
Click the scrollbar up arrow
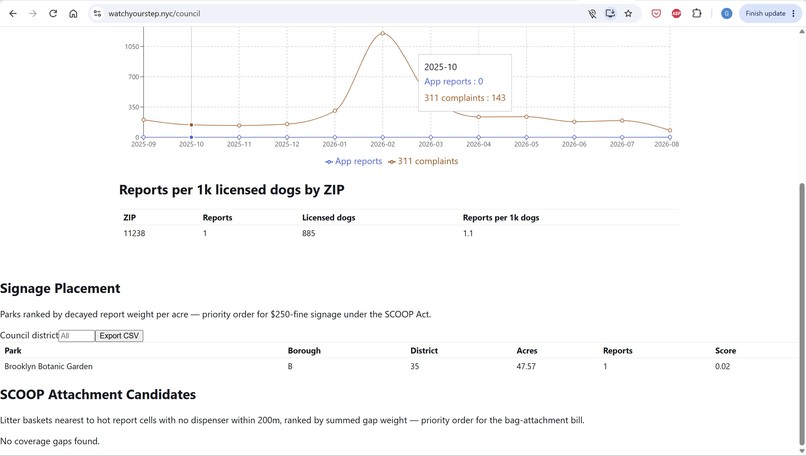pos(802,31)
